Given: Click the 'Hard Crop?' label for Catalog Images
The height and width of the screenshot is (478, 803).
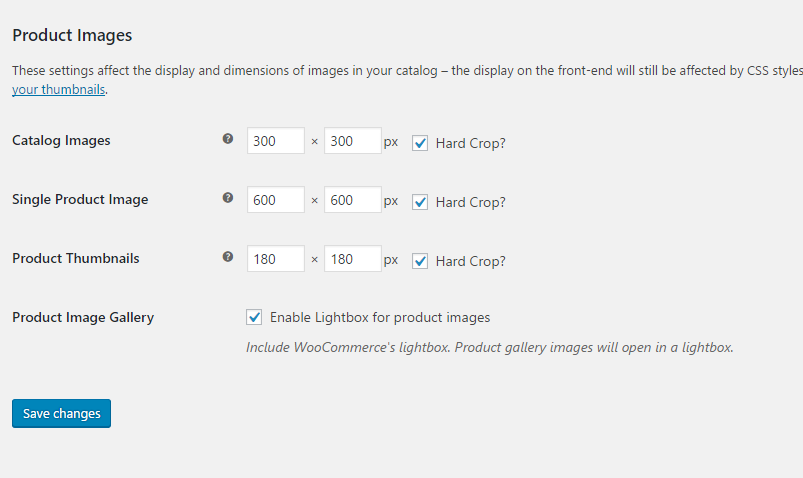Looking at the screenshot, I should (471, 143).
